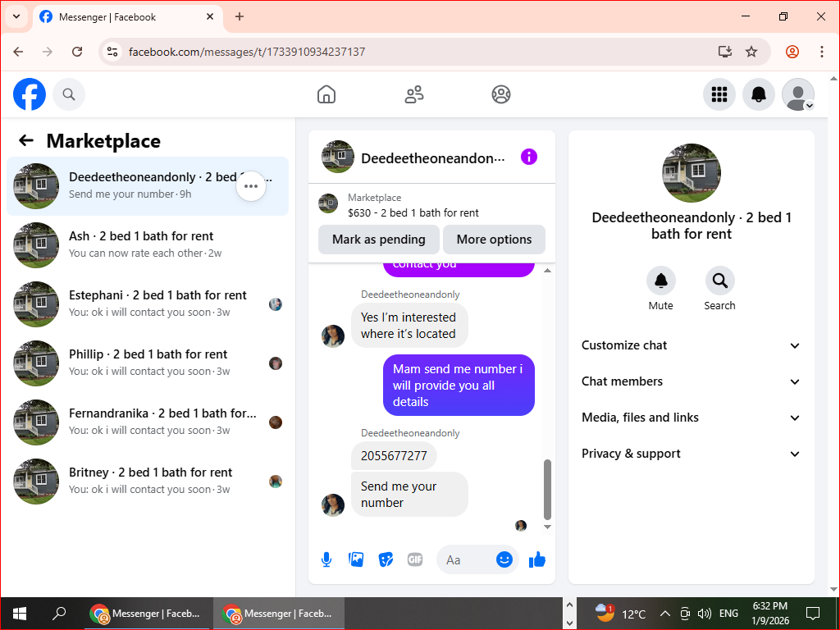Open the Chrome three-dot menu
The image size is (840, 630).
coord(822,52)
